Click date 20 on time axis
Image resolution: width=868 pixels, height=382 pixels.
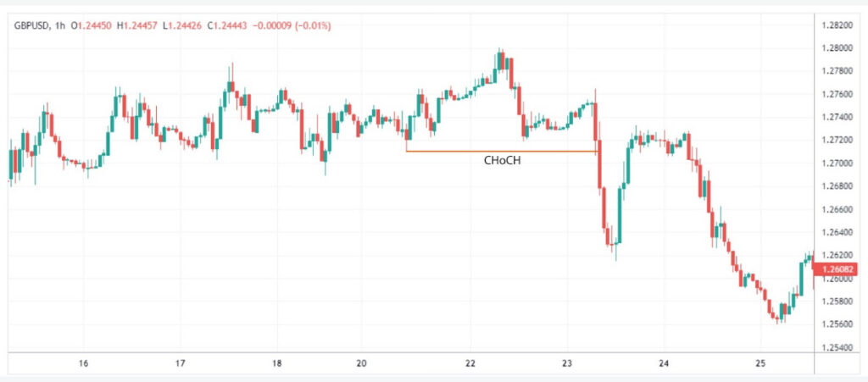coord(361,363)
